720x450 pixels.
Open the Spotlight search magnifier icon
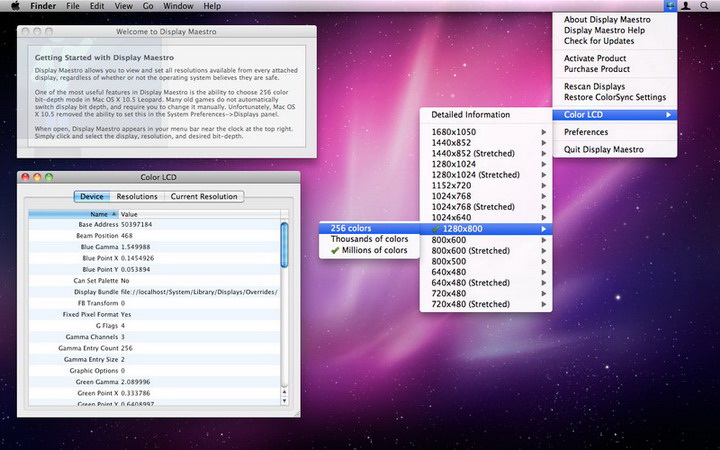pyautogui.click(x=704, y=6)
